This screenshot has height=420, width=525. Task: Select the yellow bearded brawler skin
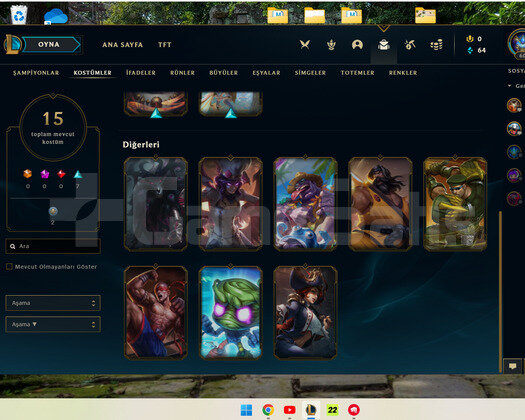click(380, 204)
